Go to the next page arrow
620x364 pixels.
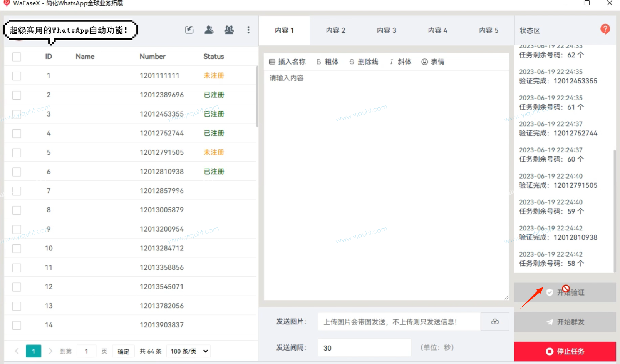[50, 351]
